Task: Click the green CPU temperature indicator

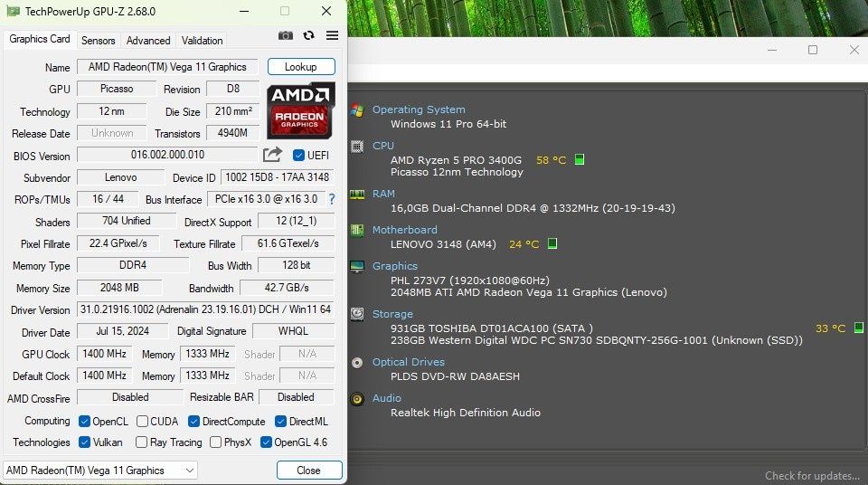Action: pyautogui.click(x=580, y=159)
